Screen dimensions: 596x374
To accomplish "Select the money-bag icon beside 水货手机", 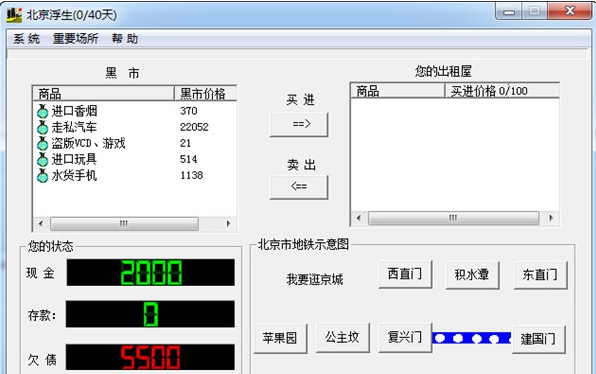I will [x=43, y=176].
